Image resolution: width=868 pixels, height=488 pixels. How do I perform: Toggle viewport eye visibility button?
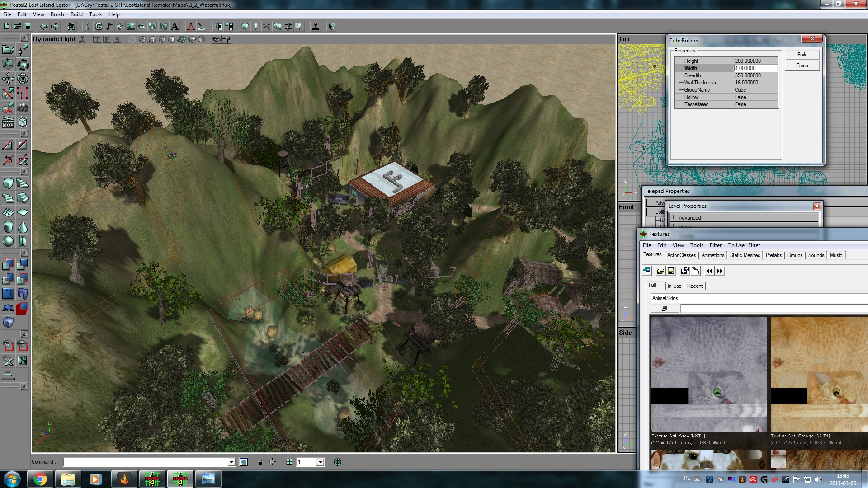coord(216,39)
